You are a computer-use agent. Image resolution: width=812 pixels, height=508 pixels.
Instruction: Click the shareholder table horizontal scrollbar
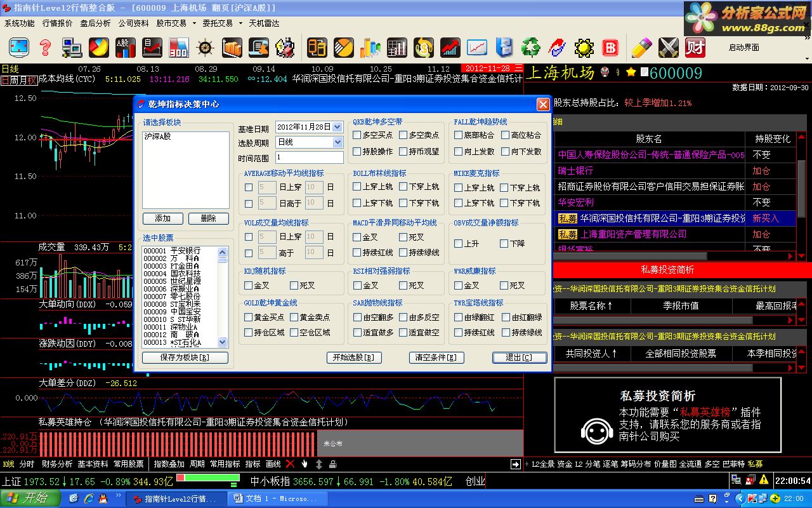coord(674,256)
